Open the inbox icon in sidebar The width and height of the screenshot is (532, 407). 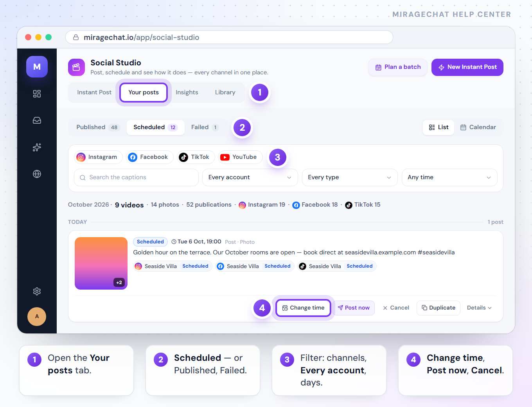tap(37, 121)
